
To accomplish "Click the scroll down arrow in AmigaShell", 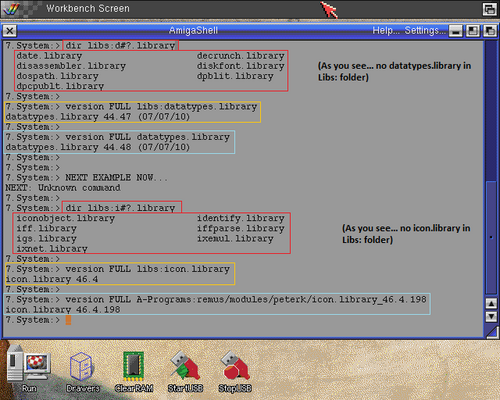I will click(x=491, y=316).
